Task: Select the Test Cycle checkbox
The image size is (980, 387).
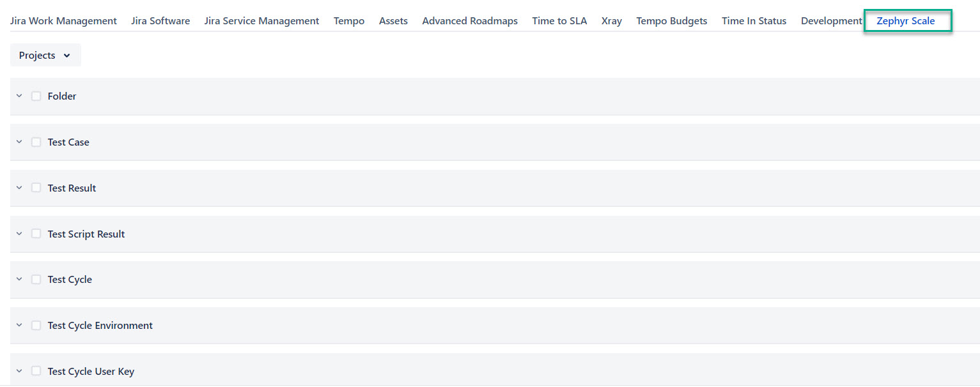Action: pos(36,279)
